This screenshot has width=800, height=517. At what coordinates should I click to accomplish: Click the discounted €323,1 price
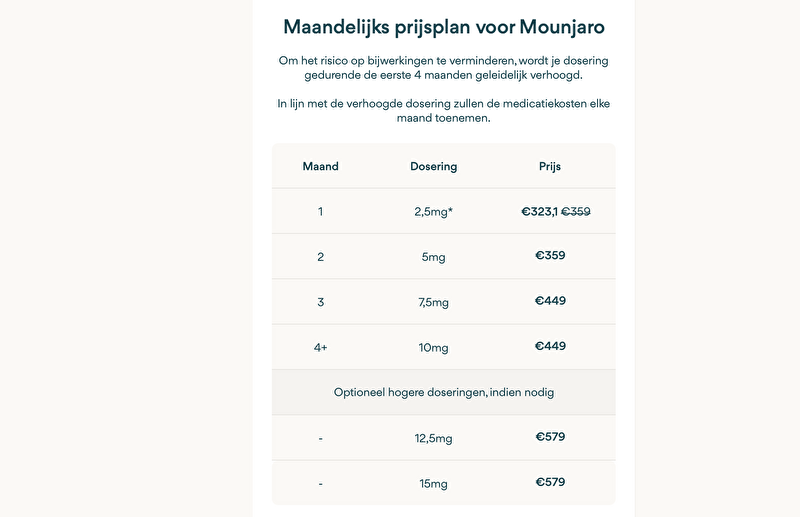(x=539, y=211)
